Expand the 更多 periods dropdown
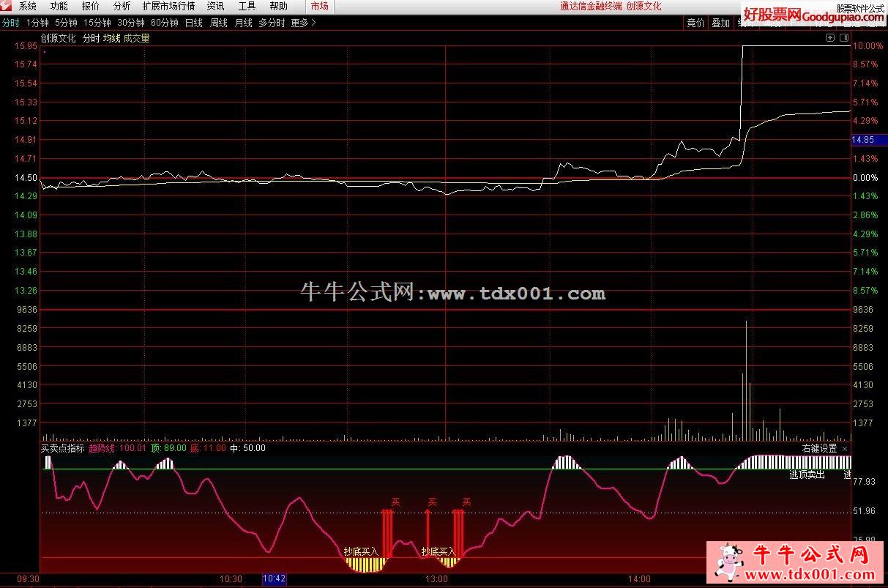 coord(303,23)
